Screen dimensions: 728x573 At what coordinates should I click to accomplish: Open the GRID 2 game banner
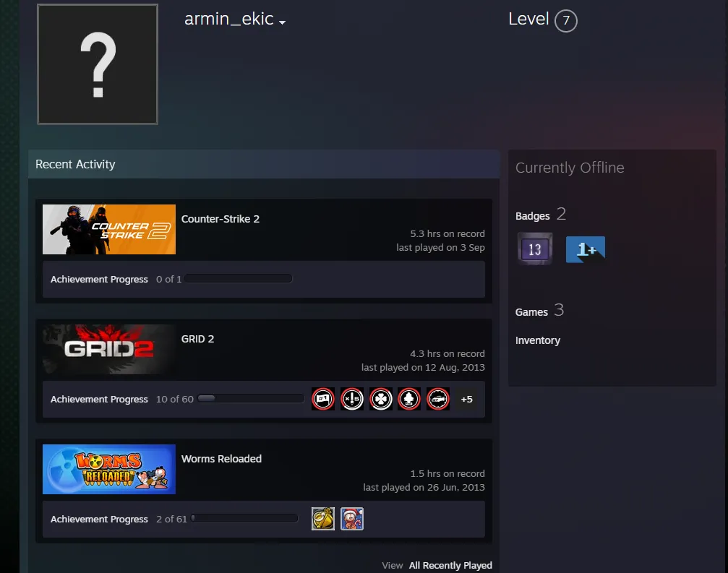[x=109, y=350]
